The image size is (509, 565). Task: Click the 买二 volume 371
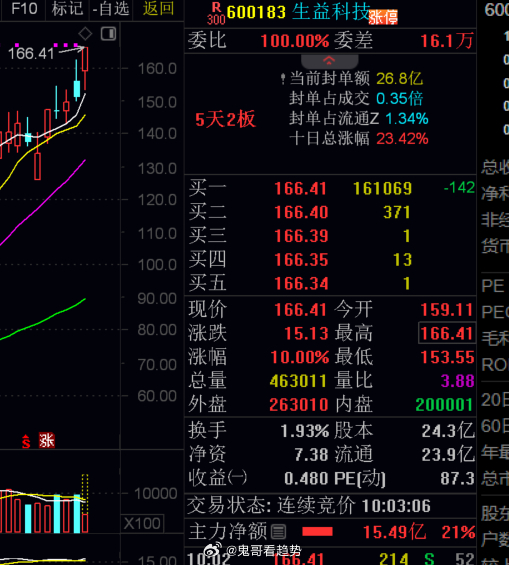[397, 212]
